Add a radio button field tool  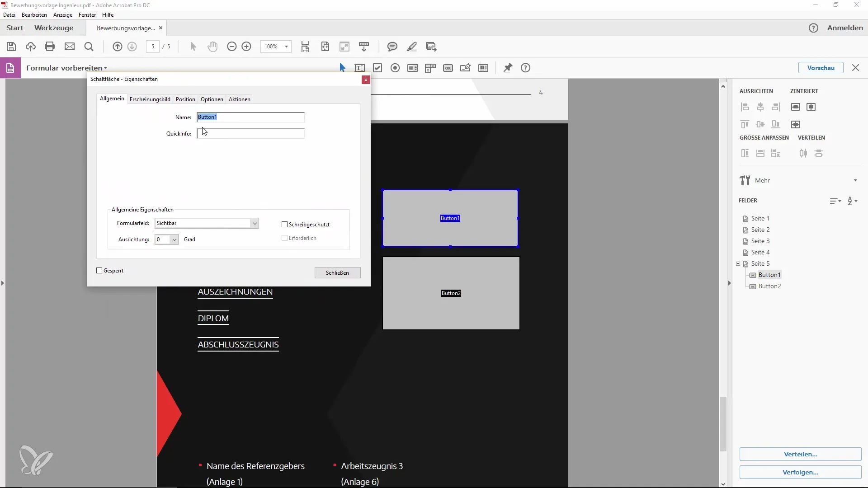[395, 68]
